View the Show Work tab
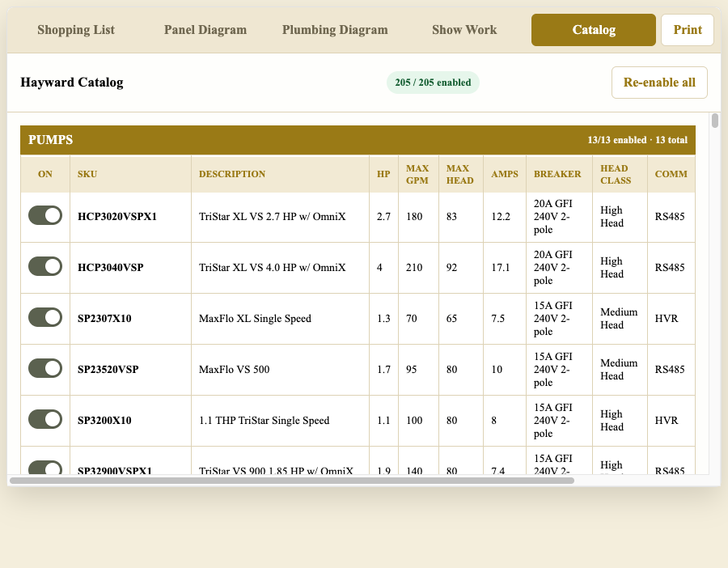 (x=464, y=30)
